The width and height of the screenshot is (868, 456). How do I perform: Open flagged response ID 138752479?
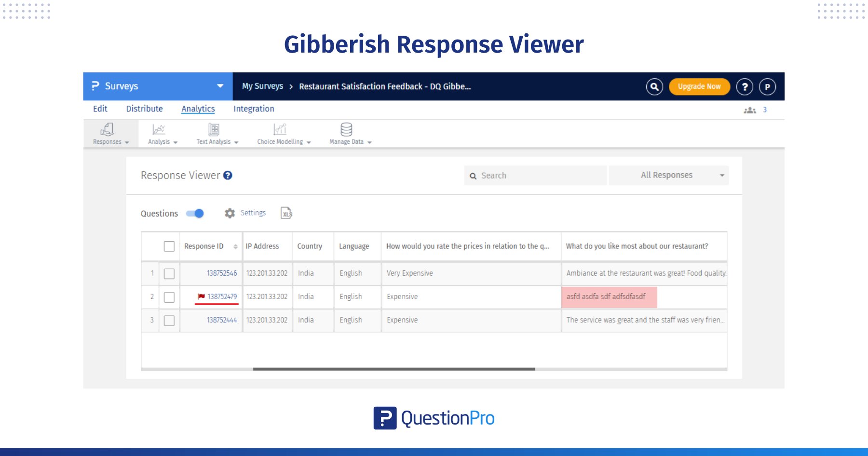[222, 296]
